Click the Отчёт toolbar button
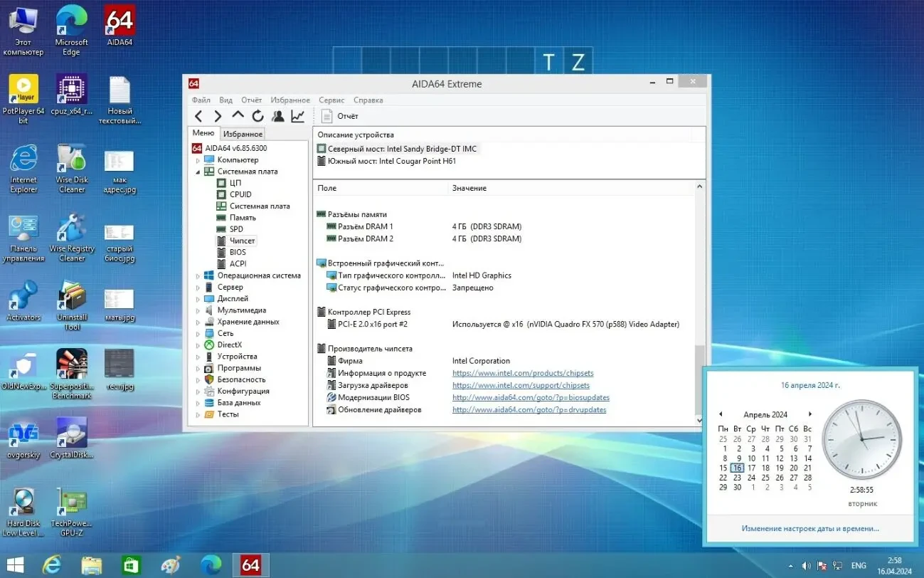Viewport: 924px width, 578px height. [342, 115]
